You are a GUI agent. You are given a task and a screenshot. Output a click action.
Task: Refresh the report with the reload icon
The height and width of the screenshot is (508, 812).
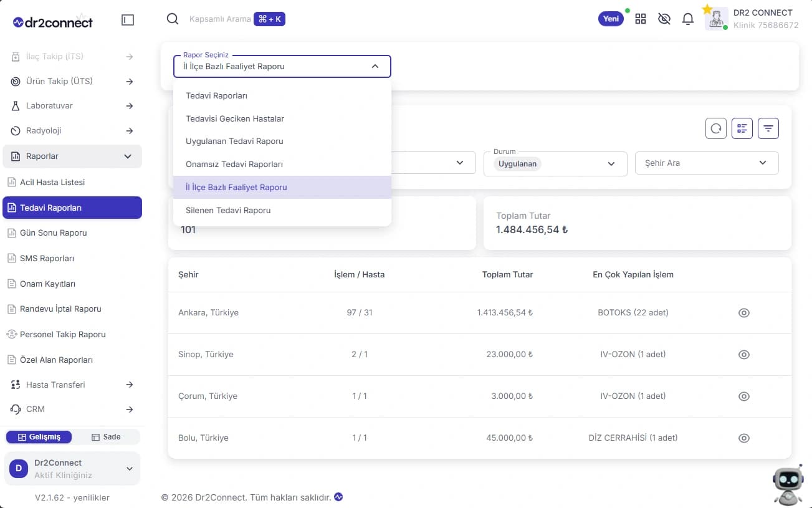[x=716, y=128]
